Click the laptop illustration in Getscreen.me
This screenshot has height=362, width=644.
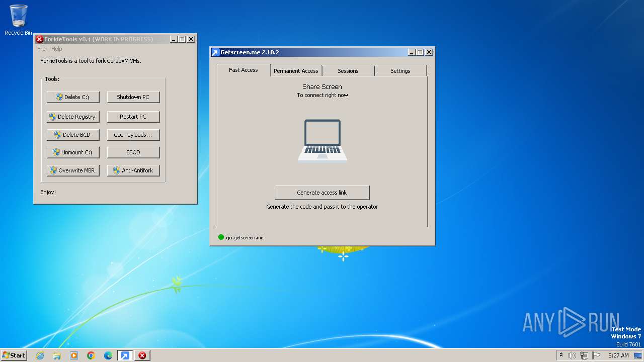[323, 141]
